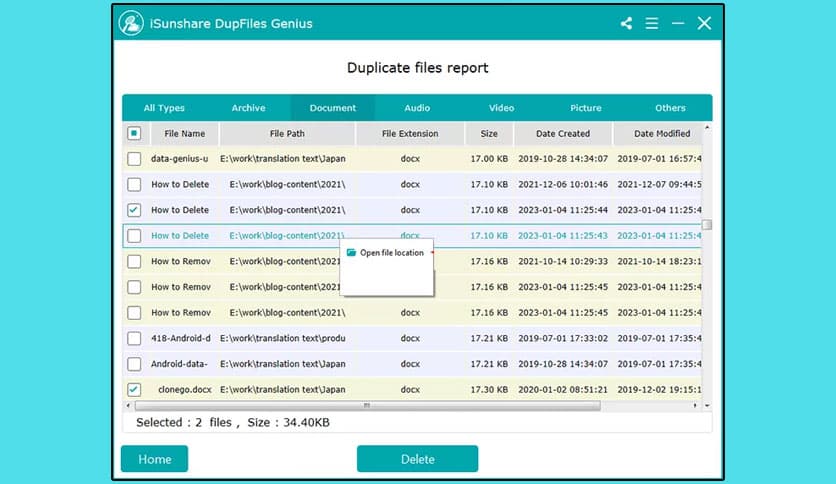Toggle the select-all checkbox in table header
This screenshot has height=484, width=836.
[x=134, y=133]
